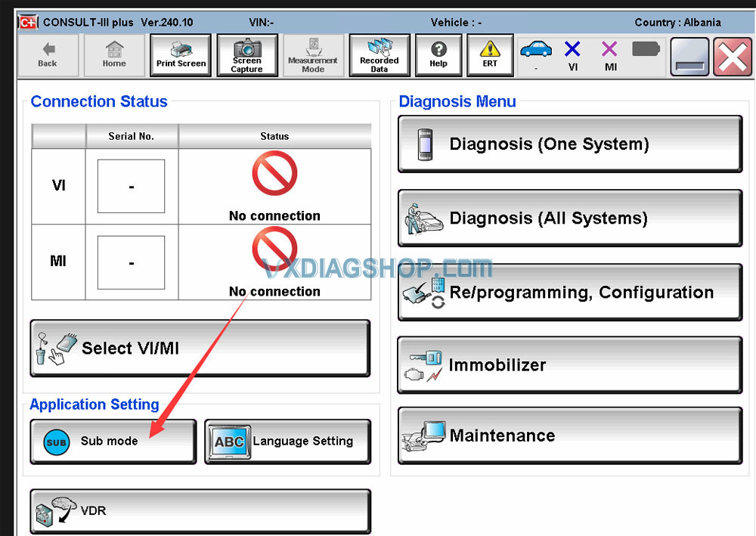Click the Select VI/MI button
This screenshot has width=756, height=536.
point(200,348)
